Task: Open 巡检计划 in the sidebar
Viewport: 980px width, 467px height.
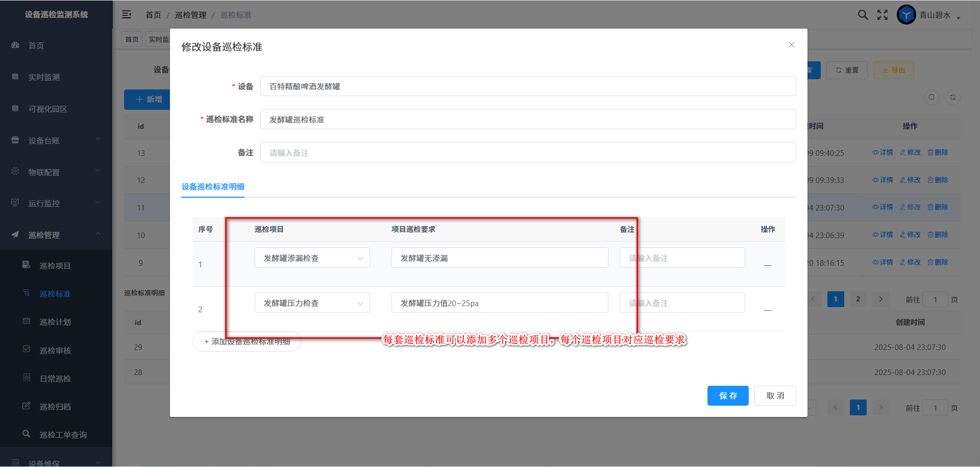Action: point(55,322)
